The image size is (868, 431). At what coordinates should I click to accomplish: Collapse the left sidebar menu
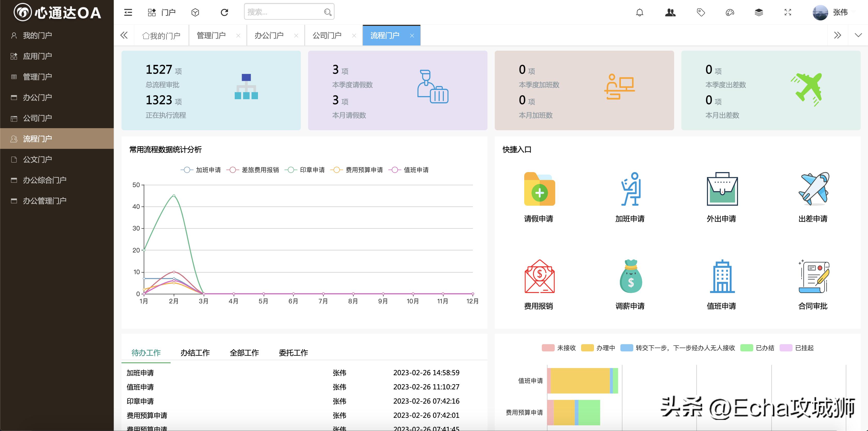pos(127,12)
